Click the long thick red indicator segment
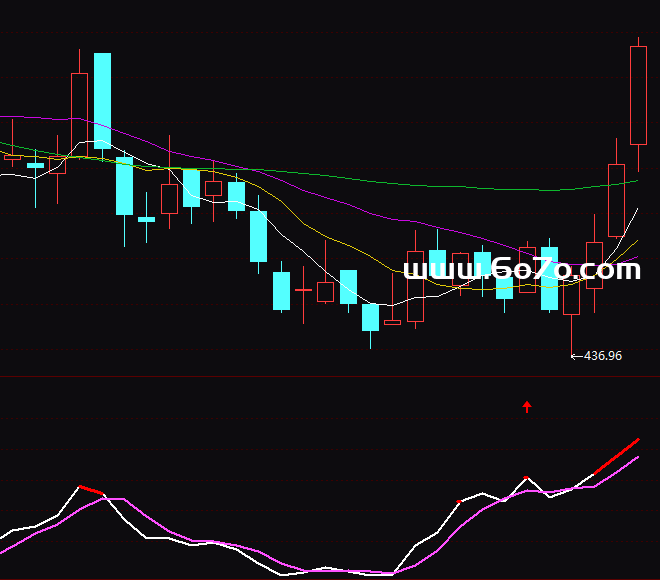This screenshot has width=660, height=580. [616, 455]
